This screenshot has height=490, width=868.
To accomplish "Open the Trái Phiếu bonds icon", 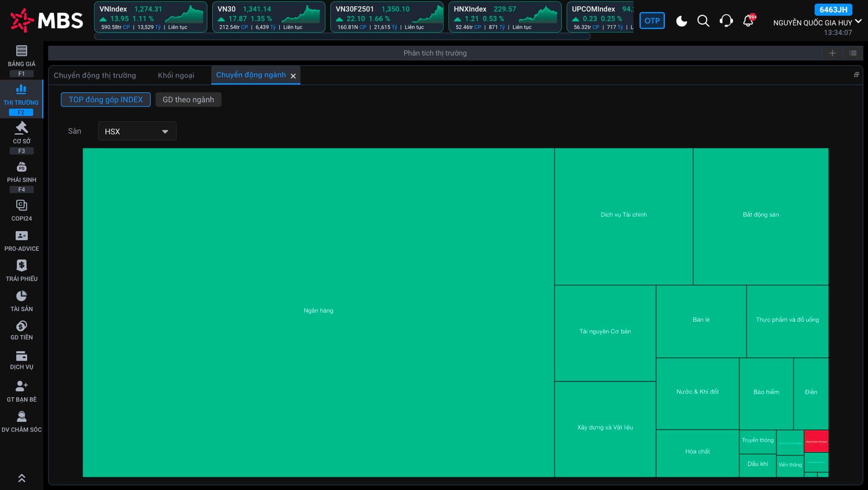I will pos(21,266).
